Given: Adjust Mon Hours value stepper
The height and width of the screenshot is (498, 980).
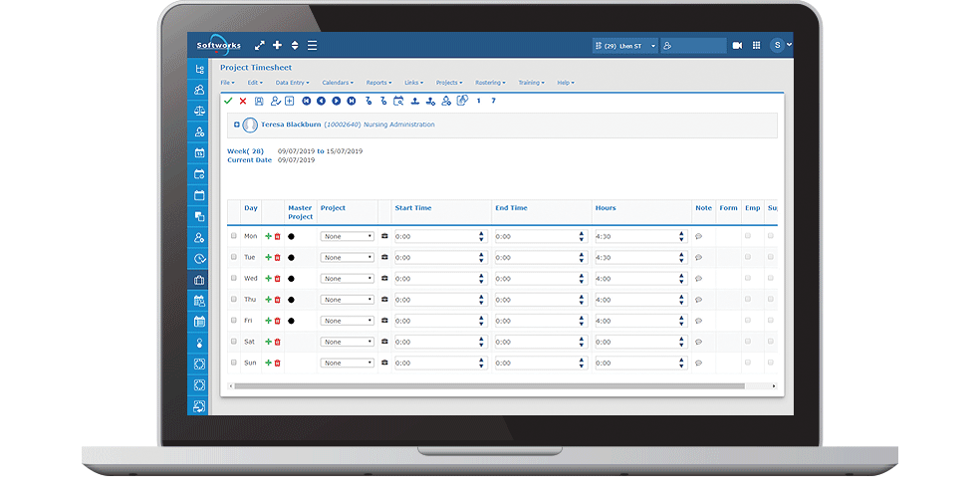Looking at the screenshot, I should pos(681,236).
